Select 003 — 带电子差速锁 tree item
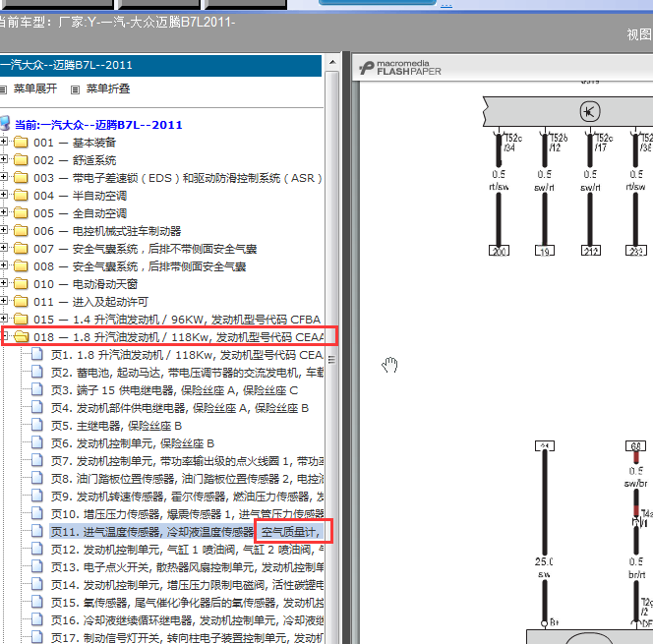Screen dimensions: 653x644 pos(178,178)
